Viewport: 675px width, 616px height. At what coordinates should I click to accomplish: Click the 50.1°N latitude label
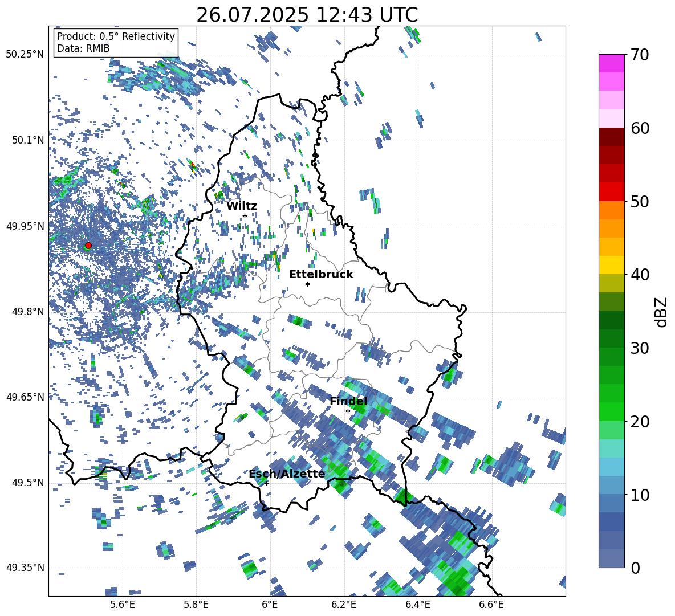(x=28, y=140)
